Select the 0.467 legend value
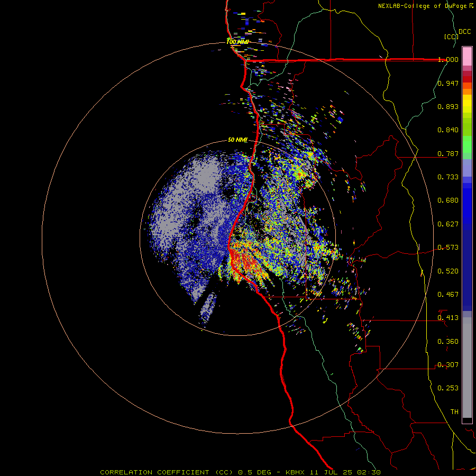The height and width of the screenshot is (476, 476). tap(448, 295)
